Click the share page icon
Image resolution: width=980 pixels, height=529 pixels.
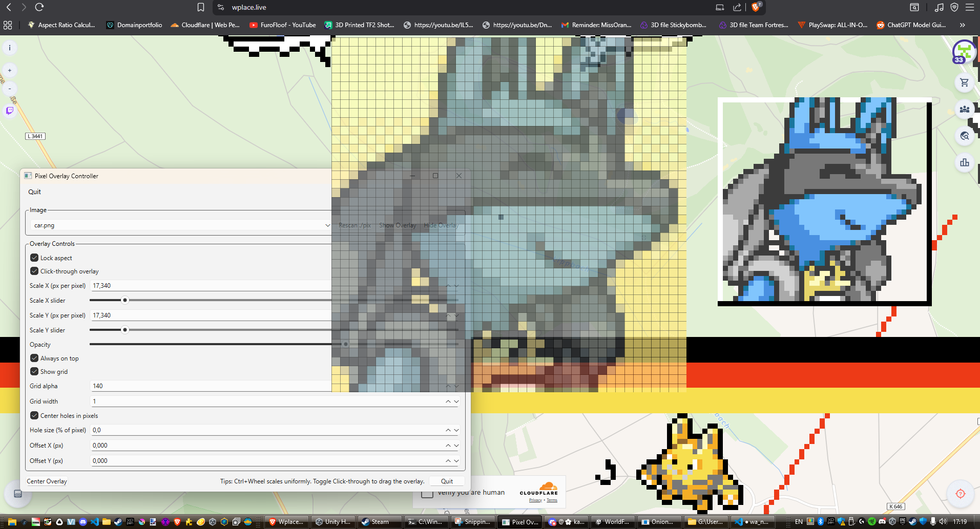click(737, 7)
